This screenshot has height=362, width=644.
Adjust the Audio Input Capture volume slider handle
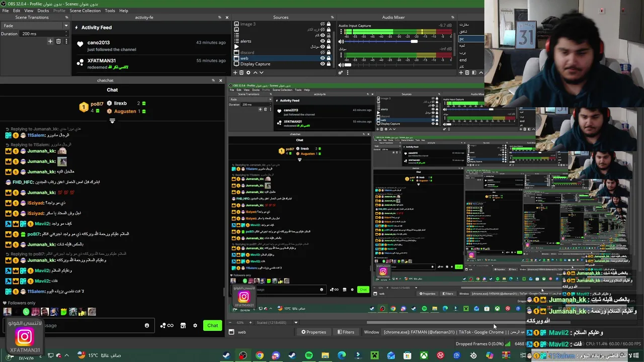(x=414, y=42)
